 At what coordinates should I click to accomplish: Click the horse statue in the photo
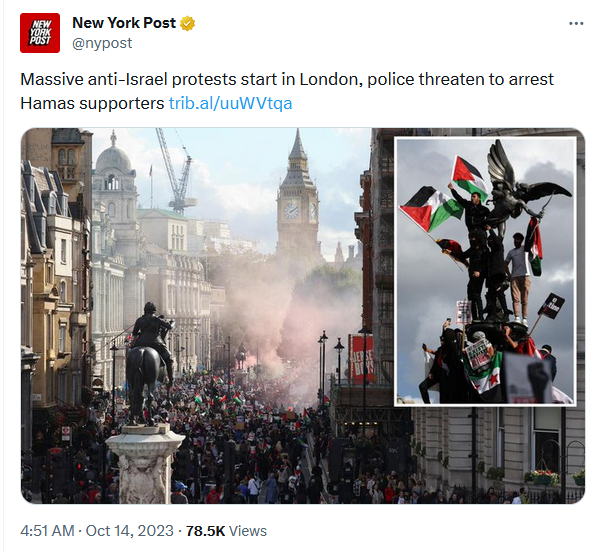click(149, 363)
